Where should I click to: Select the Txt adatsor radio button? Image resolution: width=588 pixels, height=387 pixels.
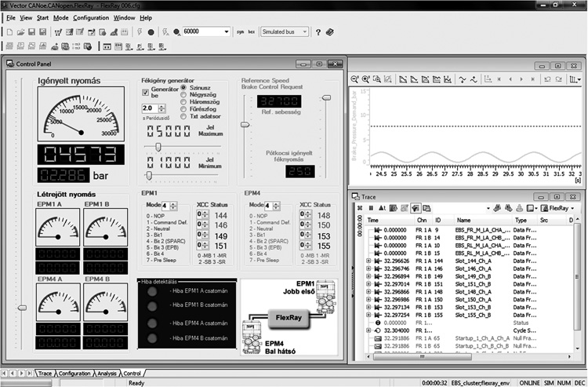pos(183,116)
